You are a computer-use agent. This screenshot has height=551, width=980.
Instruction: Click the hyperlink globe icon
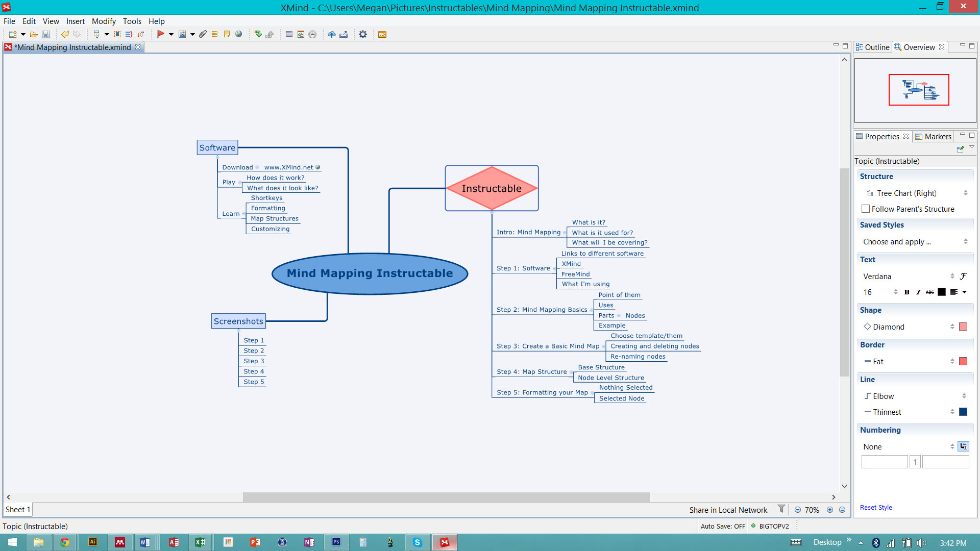[238, 35]
